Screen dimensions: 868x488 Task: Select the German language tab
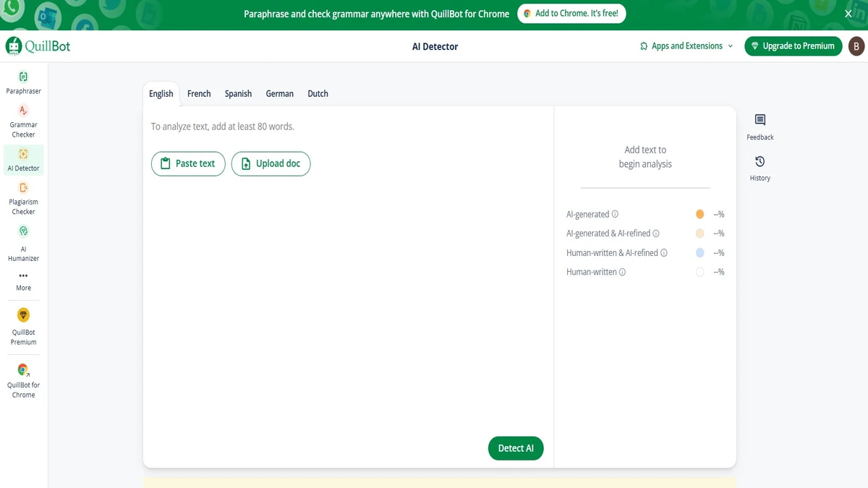pos(279,93)
